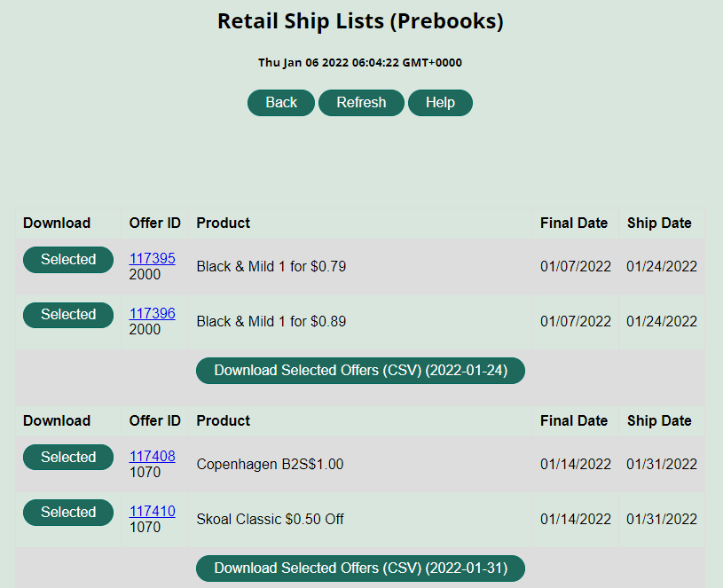Download selected offers CSV for 2022-01-24
The height and width of the screenshot is (588, 723).
(x=360, y=371)
